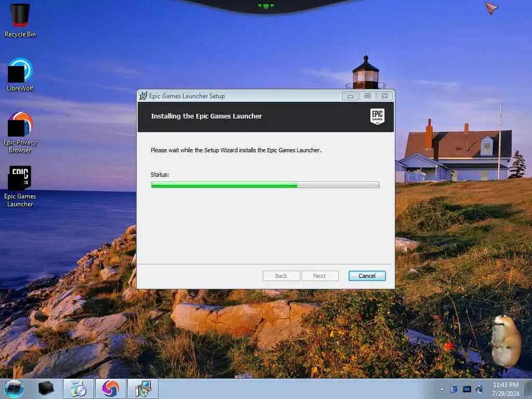This screenshot has height=399, width=532.
Task: Switch to the swirl browser taskbar icon
Action: coord(111,389)
